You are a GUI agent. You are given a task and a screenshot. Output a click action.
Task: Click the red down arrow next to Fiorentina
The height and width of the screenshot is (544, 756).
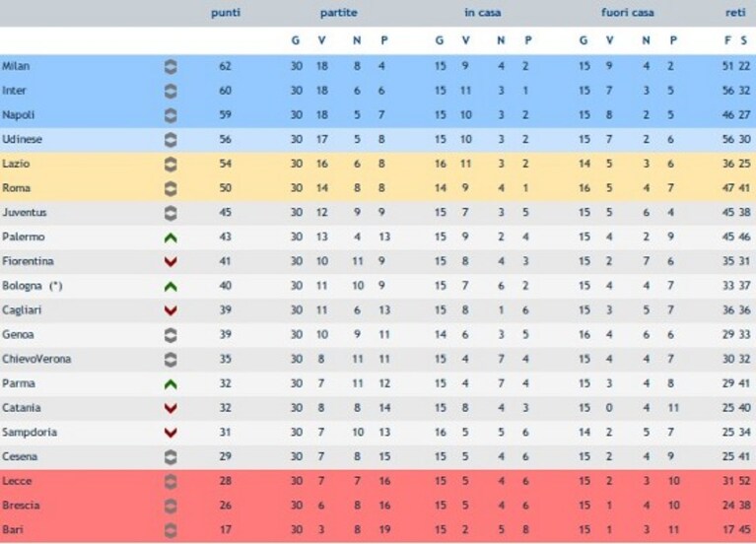click(171, 262)
